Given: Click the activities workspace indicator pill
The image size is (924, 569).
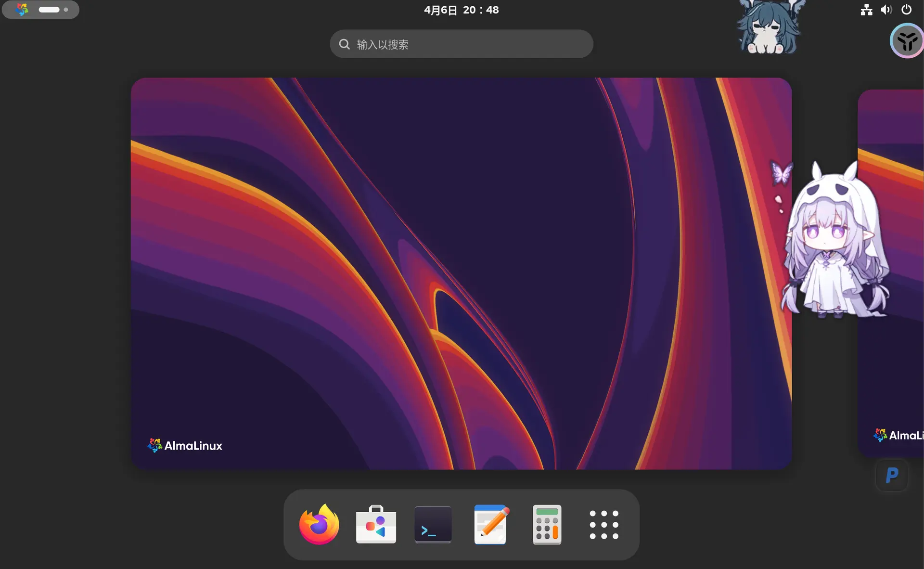Looking at the screenshot, I should (x=40, y=10).
